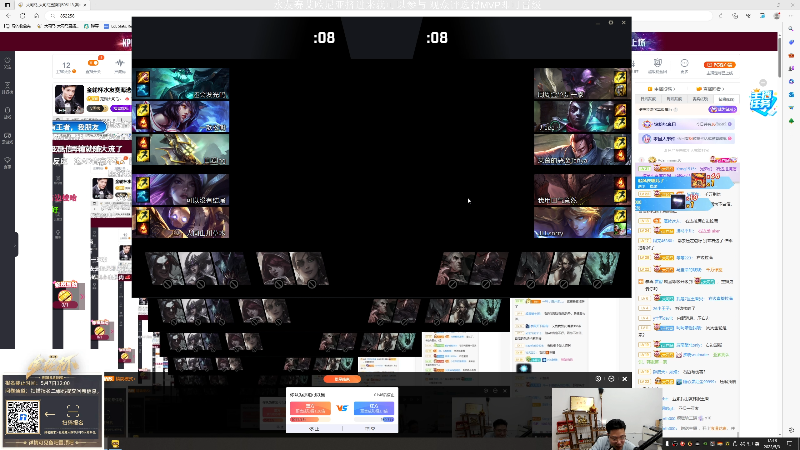Image resolution: width=800 pixels, height=450 pixels.
Task: Click second purple banner row in chat panel
Action: [687, 139]
